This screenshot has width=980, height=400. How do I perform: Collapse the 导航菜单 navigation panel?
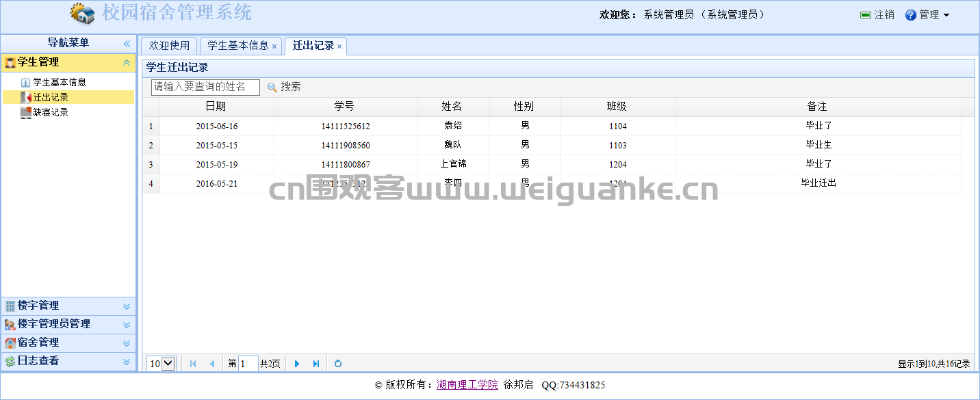coord(127,44)
